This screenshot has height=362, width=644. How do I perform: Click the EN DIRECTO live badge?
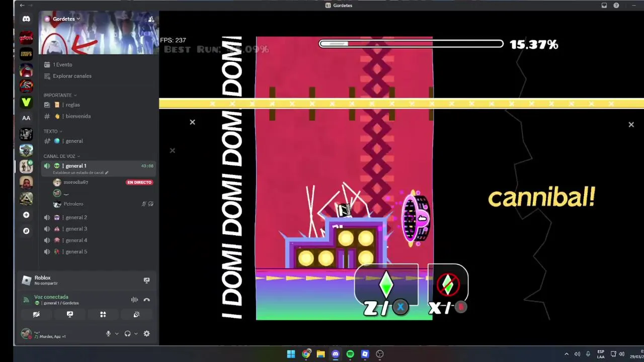pos(139,183)
